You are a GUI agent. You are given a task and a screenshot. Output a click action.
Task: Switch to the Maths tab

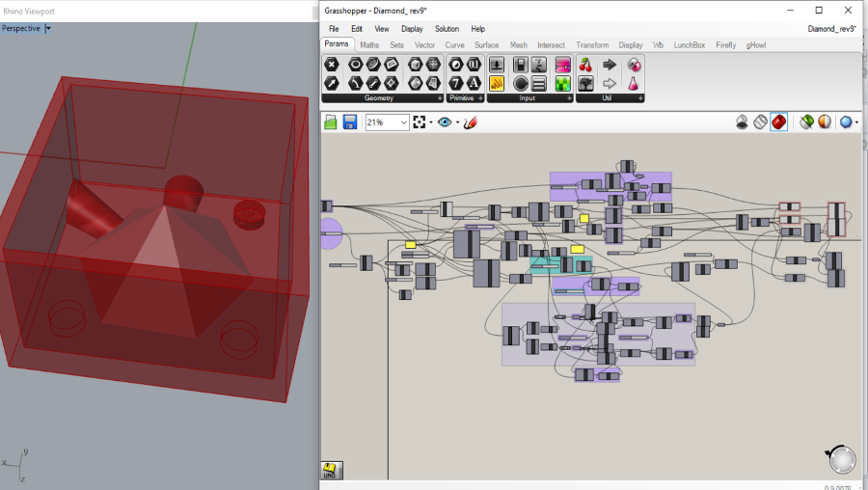coord(369,44)
